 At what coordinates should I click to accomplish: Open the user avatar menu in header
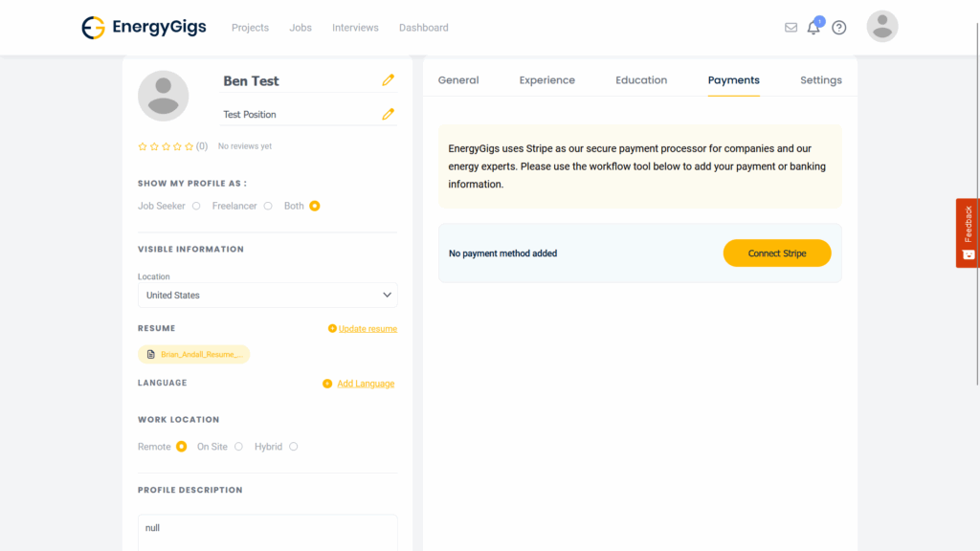click(x=881, y=27)
